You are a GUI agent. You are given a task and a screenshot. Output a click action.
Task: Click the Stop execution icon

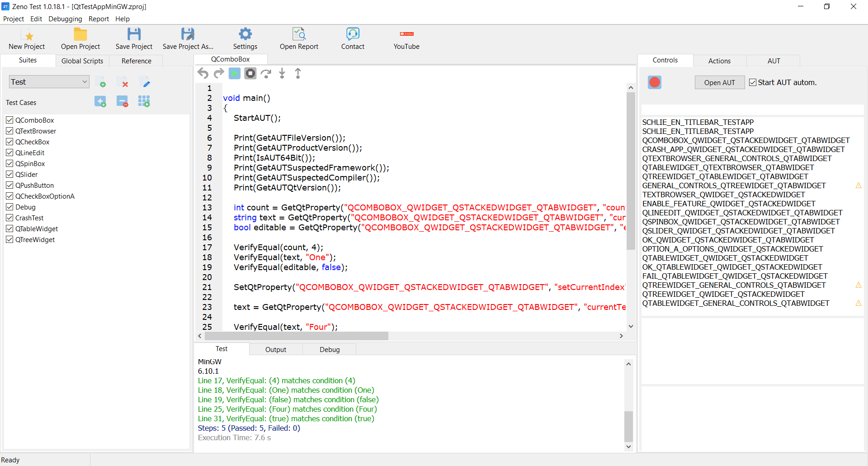250,73
